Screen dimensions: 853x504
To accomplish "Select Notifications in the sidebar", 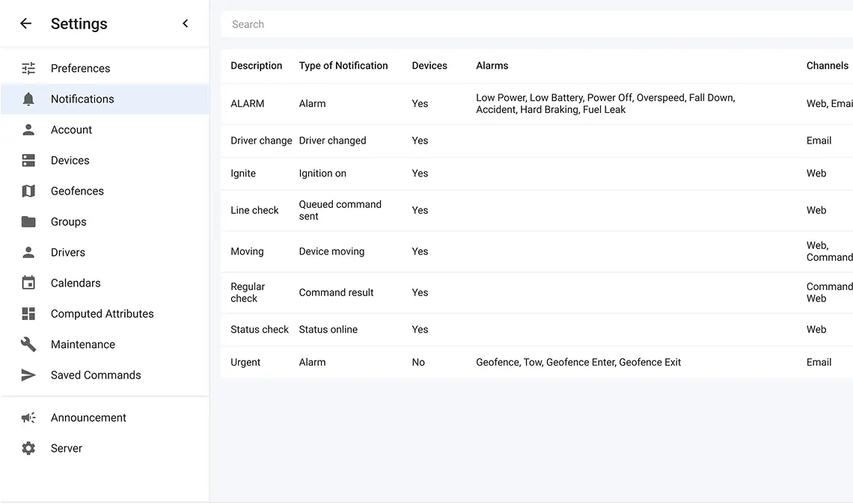I will (x=105, y=99).
